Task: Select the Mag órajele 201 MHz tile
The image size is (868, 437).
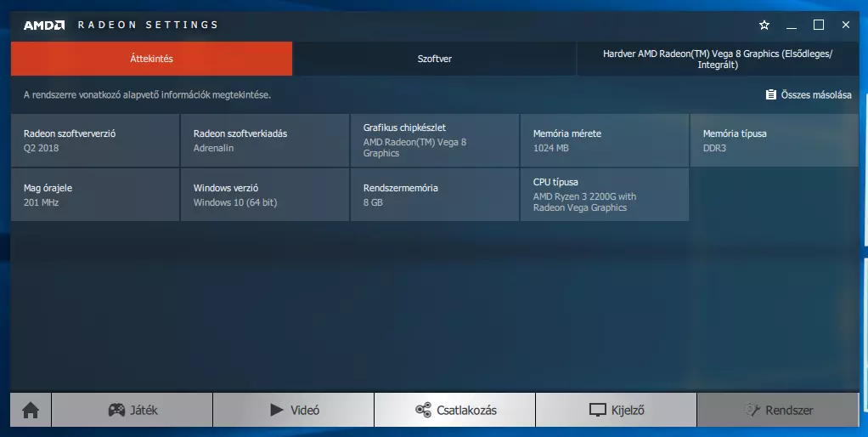Action: pos(94,195)
